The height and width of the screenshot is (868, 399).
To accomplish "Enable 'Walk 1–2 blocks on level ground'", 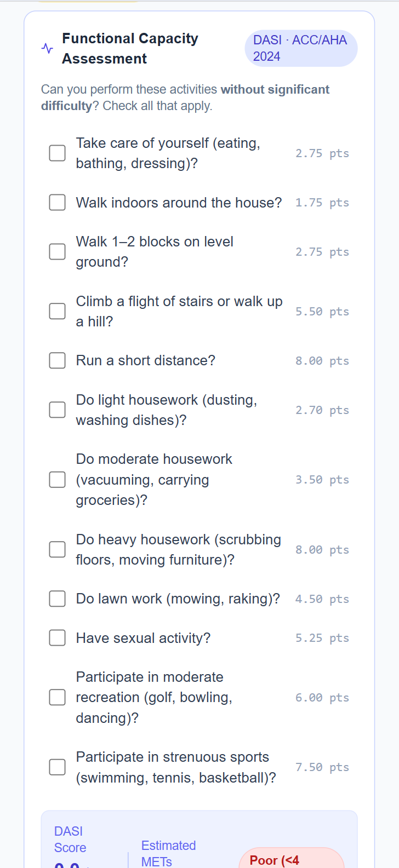I will (58, 252).
